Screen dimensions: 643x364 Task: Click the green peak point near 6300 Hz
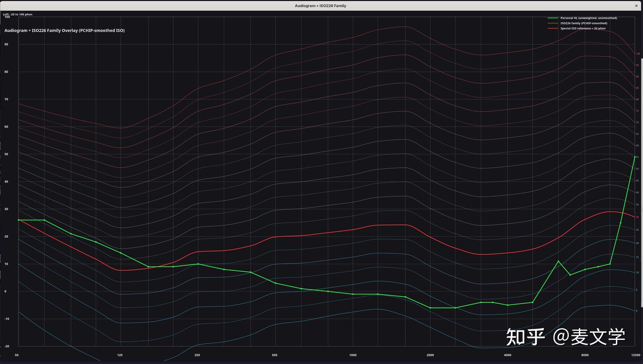[x=558, y=261]
